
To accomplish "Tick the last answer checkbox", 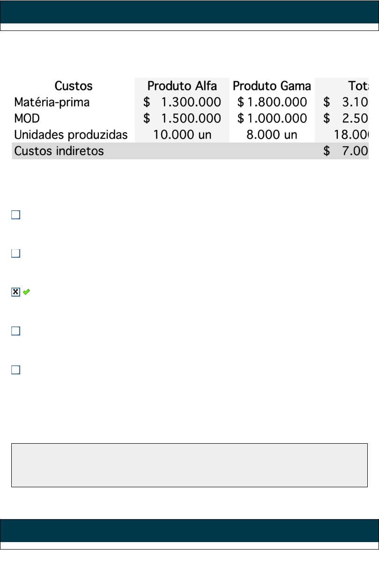I will 15,370.
